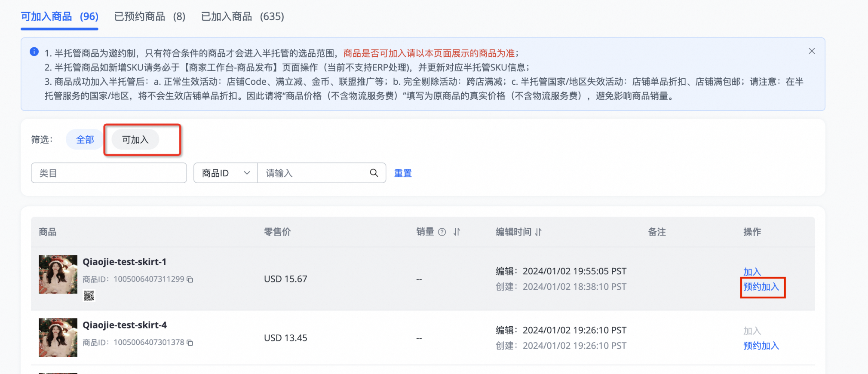Click the blue info icon in notice

tap(34, 52)
